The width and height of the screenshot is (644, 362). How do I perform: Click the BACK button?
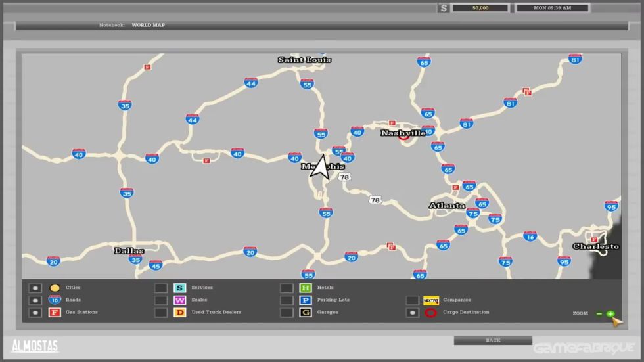[493, 340]
